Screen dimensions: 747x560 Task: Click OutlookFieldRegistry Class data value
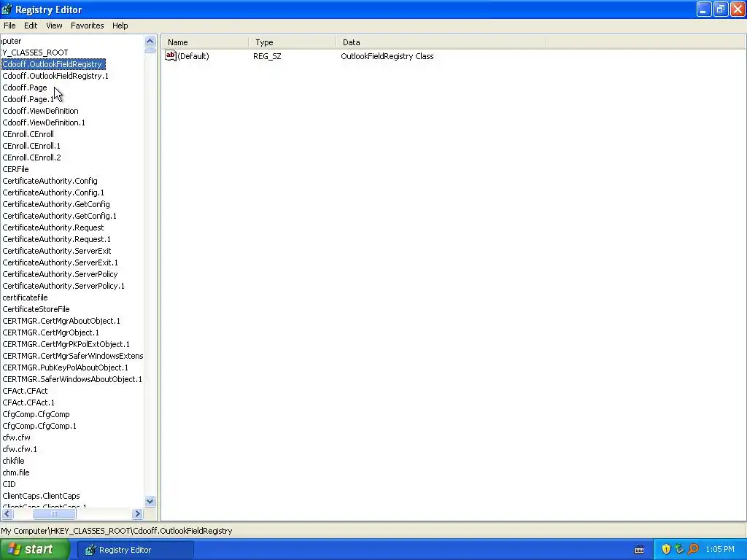pos(387,56)
